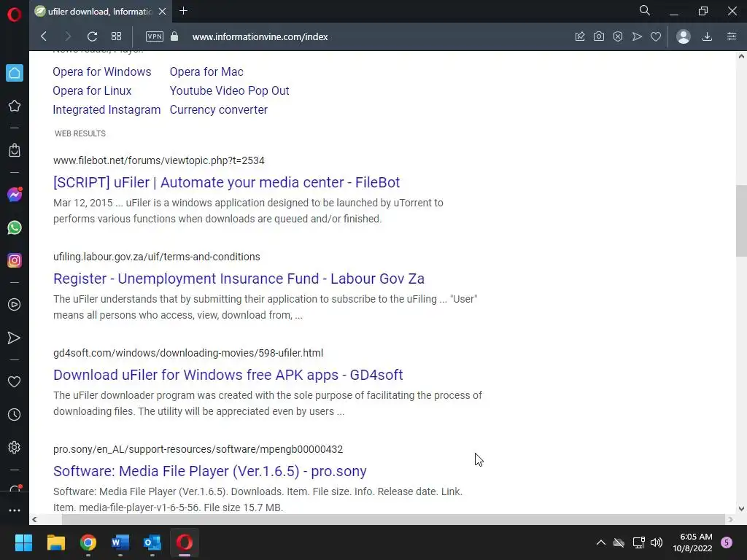Open the sidebar heart Pinboards icon
Screen dimensions: 747x560
click(15, 381)
